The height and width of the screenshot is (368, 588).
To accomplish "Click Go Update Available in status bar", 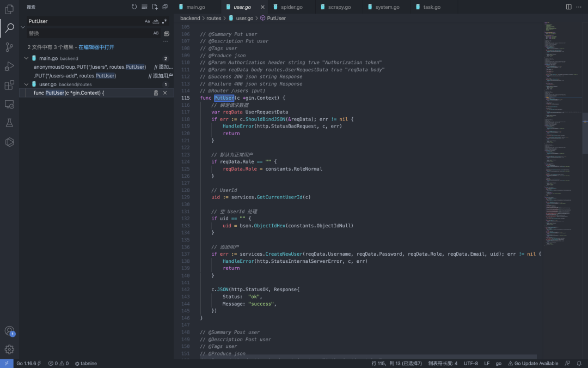I will tap(532, 363).
